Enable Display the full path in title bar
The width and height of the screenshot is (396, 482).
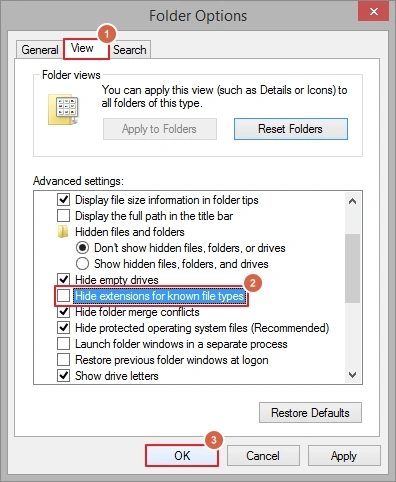coord(63,216)
